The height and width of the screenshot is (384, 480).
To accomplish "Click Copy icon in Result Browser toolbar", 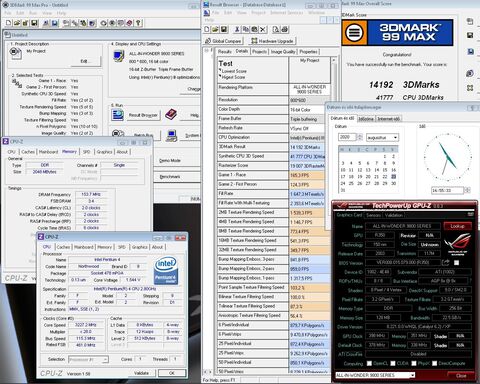I will coord(246,29).
